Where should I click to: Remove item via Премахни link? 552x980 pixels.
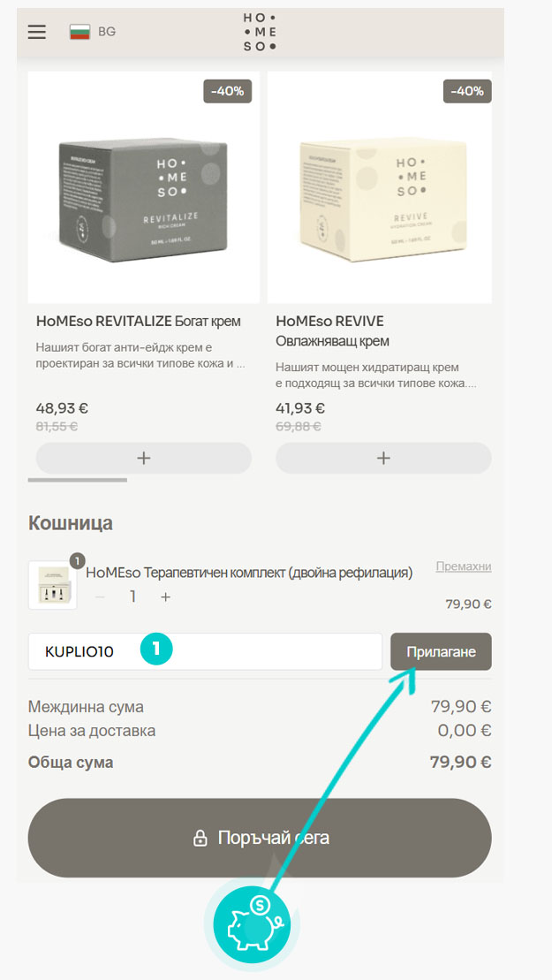[x=464, y=566]
